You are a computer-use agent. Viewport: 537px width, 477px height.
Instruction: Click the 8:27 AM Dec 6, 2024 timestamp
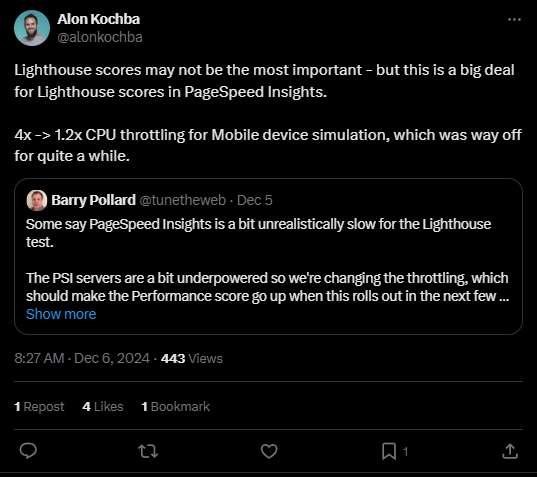(82, 359)
